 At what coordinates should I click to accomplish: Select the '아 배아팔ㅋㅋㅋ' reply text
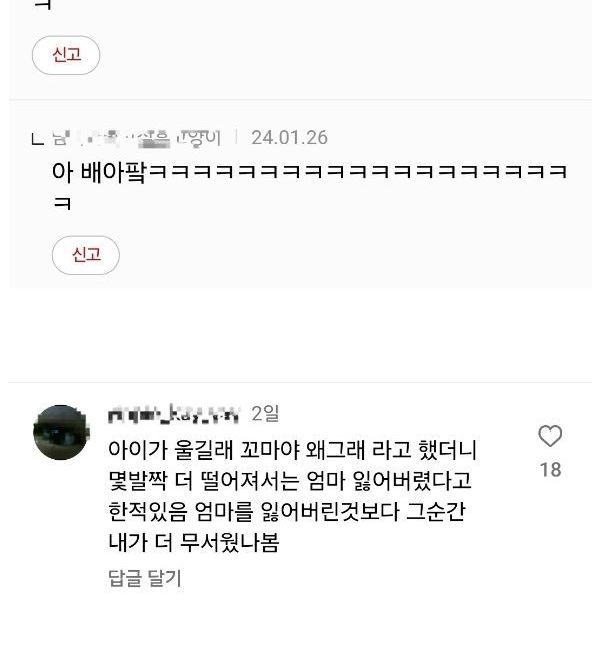308,171
